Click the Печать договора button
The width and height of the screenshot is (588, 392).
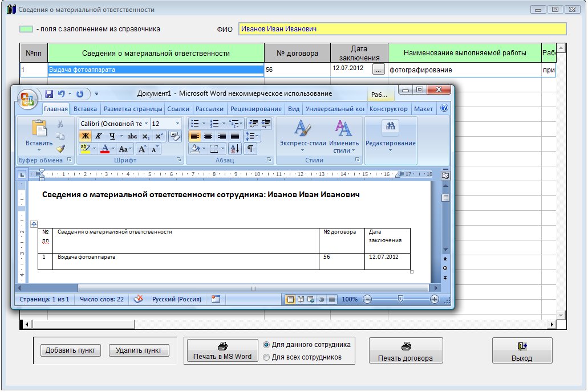(x=405, y=351)
